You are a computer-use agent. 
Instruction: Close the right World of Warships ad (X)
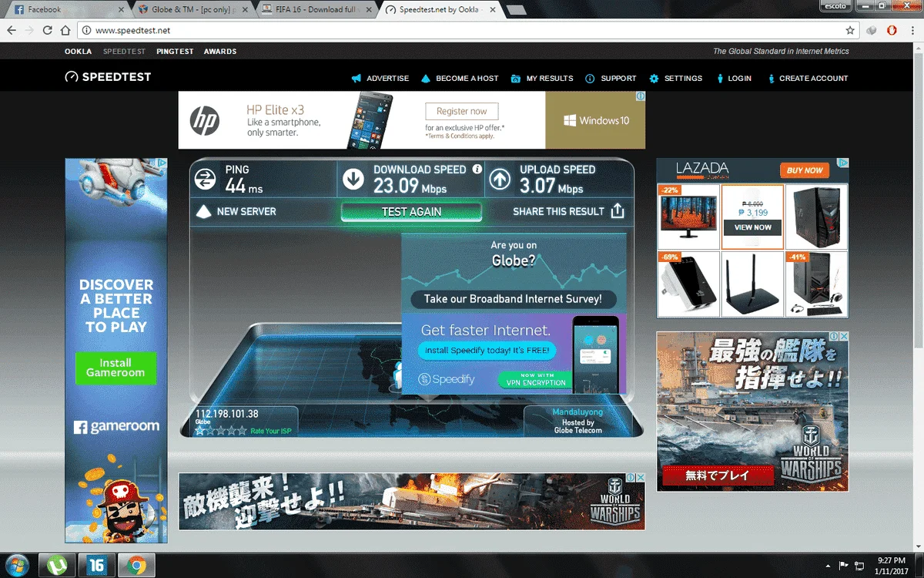coord(843,337)
